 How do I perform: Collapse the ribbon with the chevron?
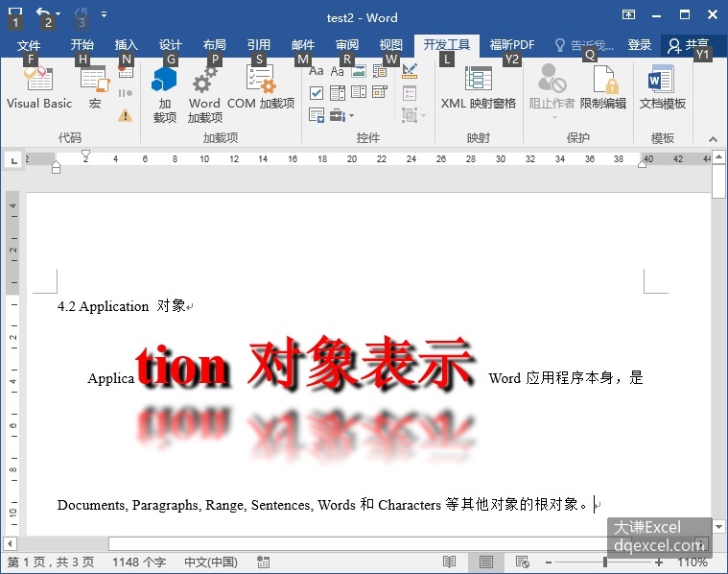(713, 139)
